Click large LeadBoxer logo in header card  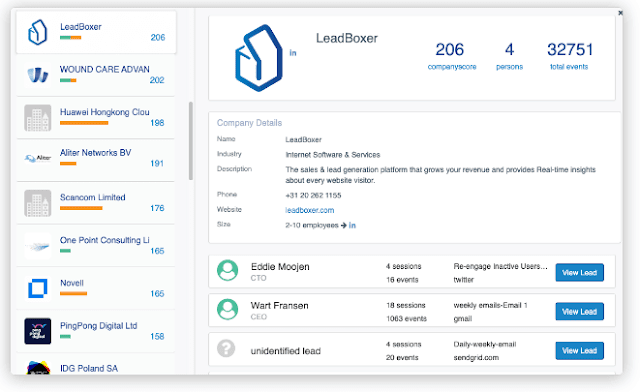[x=259, y=58]
